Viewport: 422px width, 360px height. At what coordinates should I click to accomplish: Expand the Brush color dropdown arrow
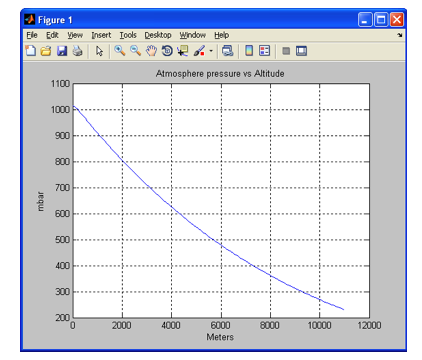(x=211, y=51)
